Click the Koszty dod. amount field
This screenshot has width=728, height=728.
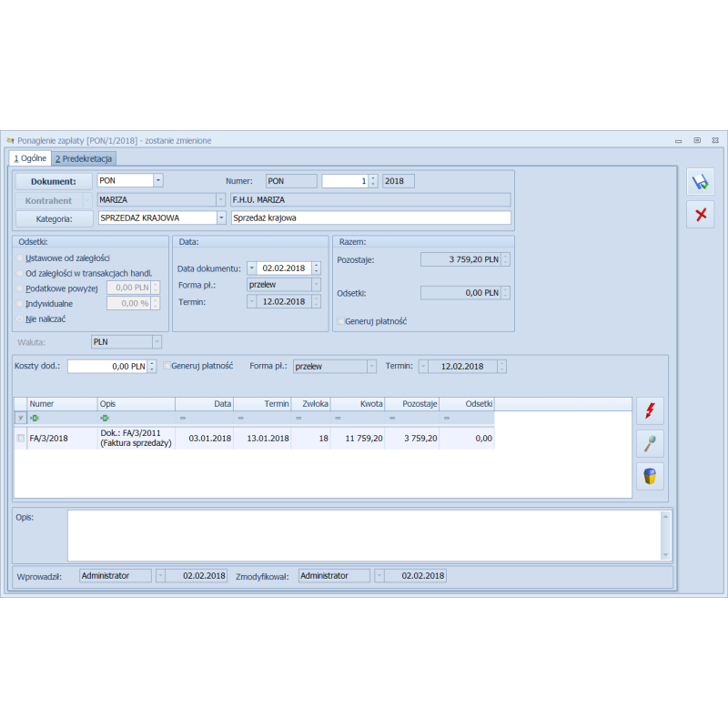coord(106,367)
